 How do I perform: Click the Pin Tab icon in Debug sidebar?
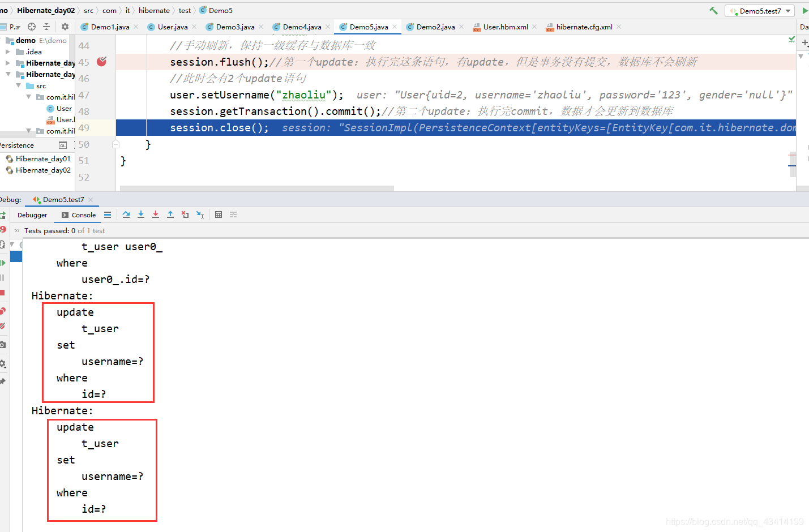point(3,382)
